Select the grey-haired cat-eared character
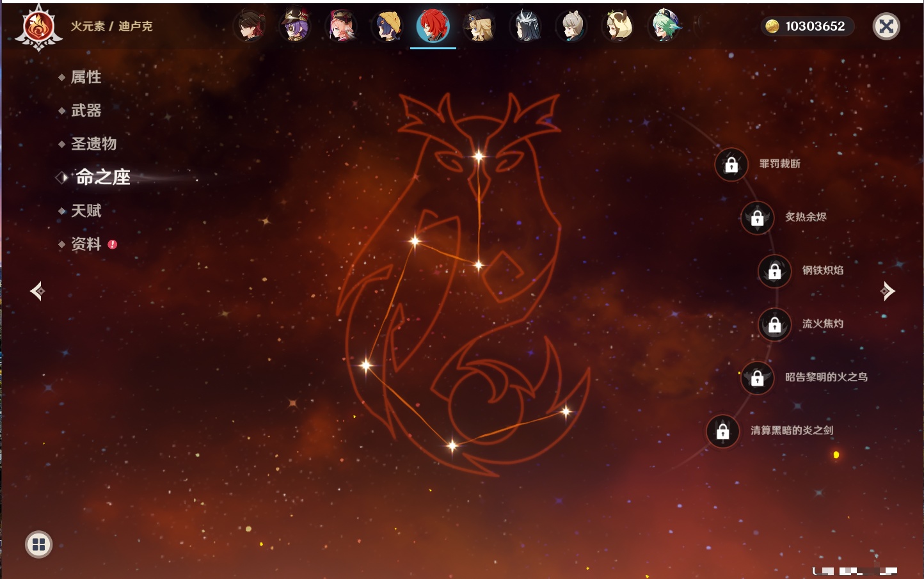The height and width of the screenshot is (579, 924). click(571, 26)
